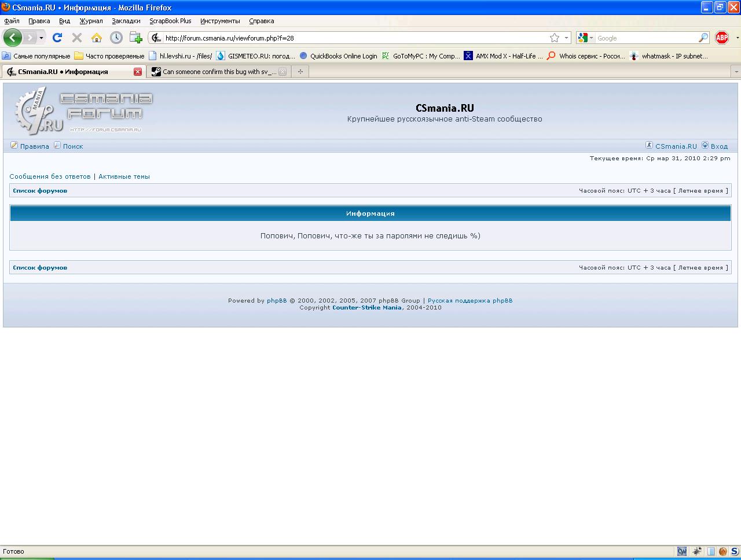Open the Активные темы link
741x560 pixels.
click(x=124, y=176)
